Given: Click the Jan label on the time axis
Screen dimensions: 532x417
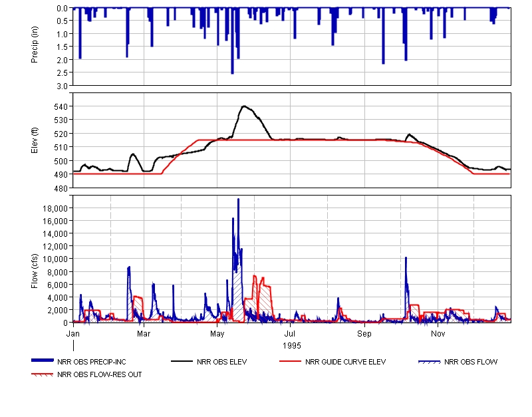Looking at the screenshot, I should [x=73, y=334].
